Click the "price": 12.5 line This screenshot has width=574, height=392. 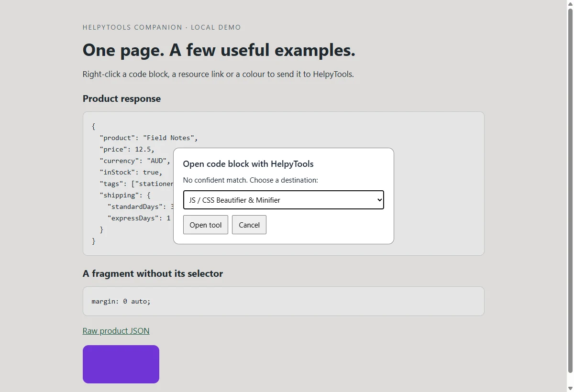127,149
